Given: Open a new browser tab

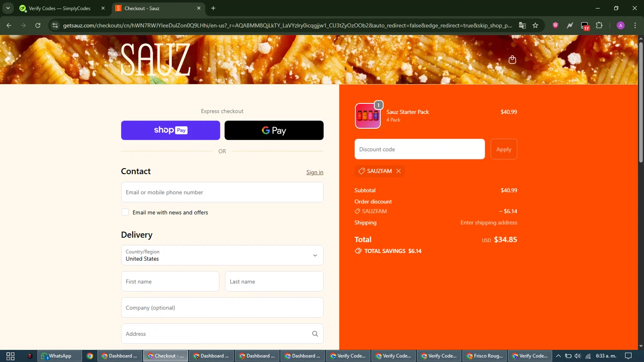Looking at the screenshot, I should 213,8.
